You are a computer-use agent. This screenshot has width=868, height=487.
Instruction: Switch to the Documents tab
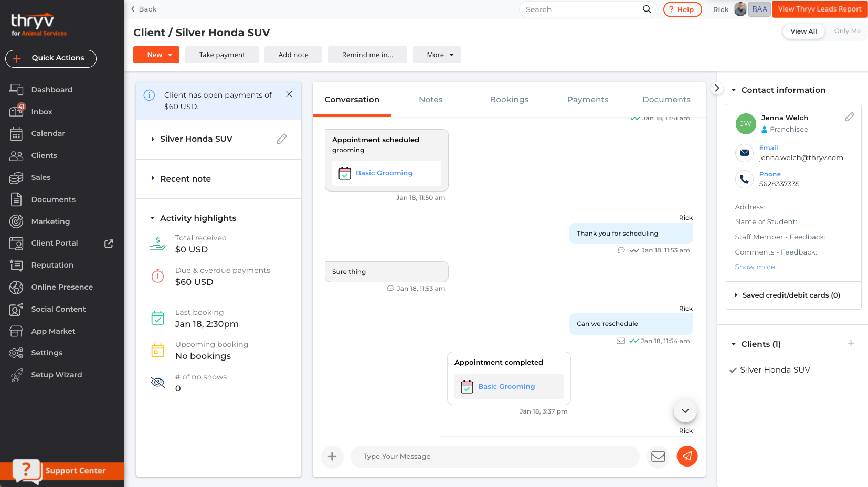coord(666,100)
